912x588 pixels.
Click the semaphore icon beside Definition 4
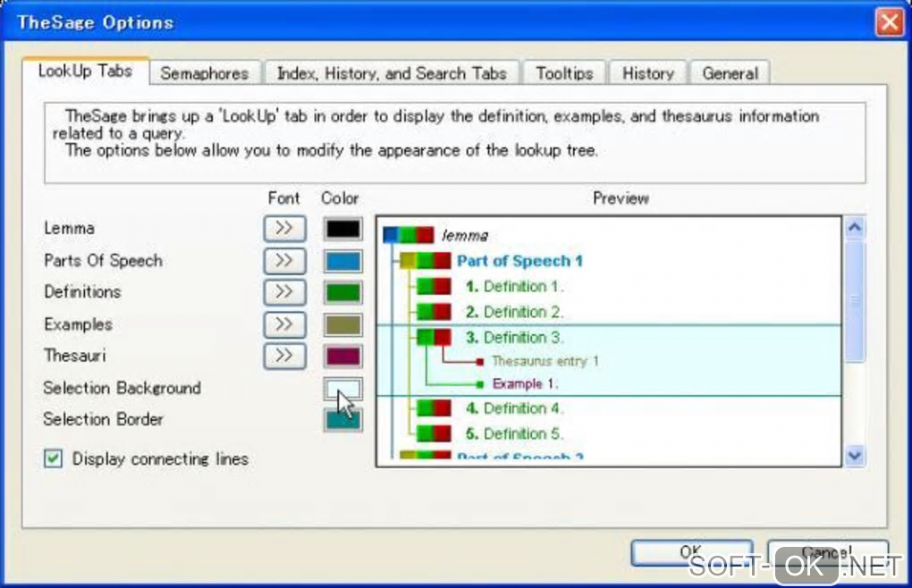pos(434,408)
